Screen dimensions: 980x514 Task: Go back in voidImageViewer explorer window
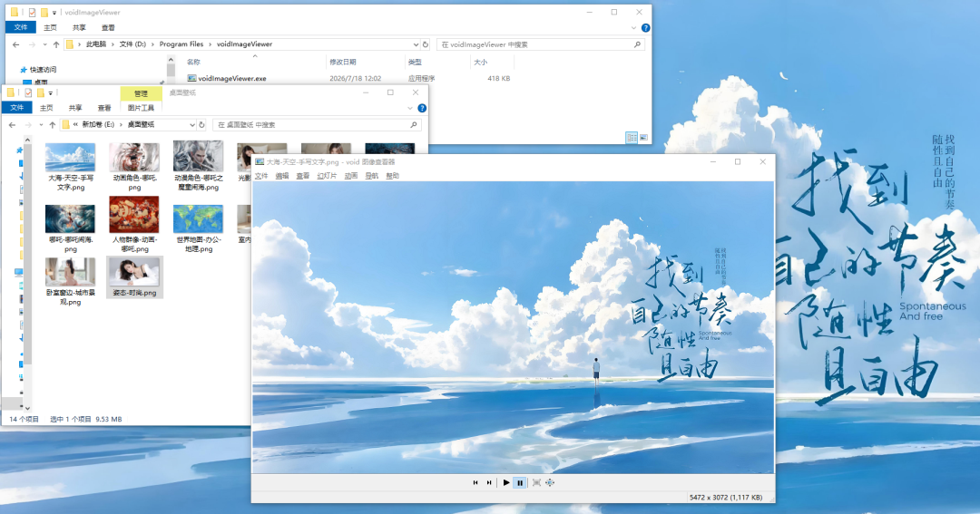[15, 44]
